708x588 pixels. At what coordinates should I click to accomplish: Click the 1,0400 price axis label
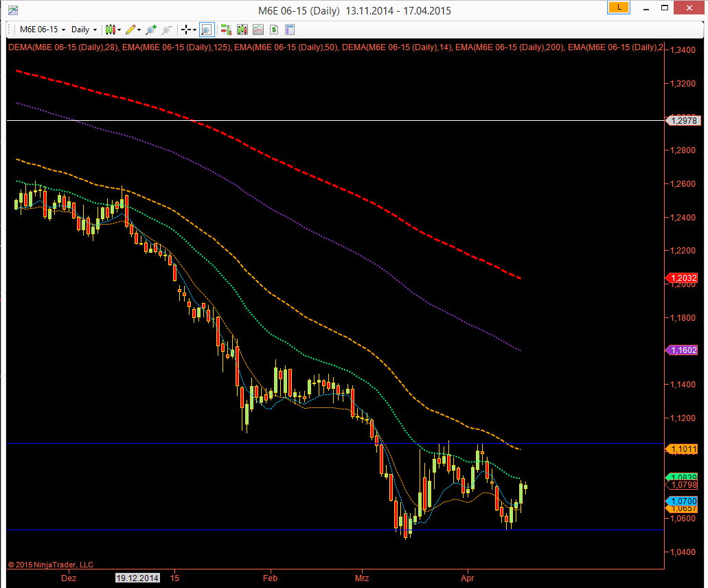tap(683, 552)
